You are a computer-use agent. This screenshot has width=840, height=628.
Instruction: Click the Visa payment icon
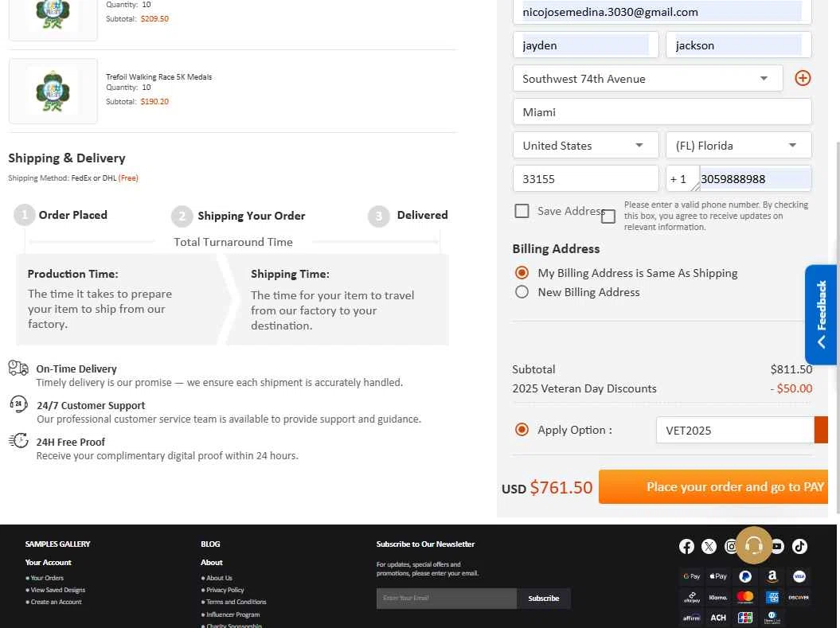799,576
